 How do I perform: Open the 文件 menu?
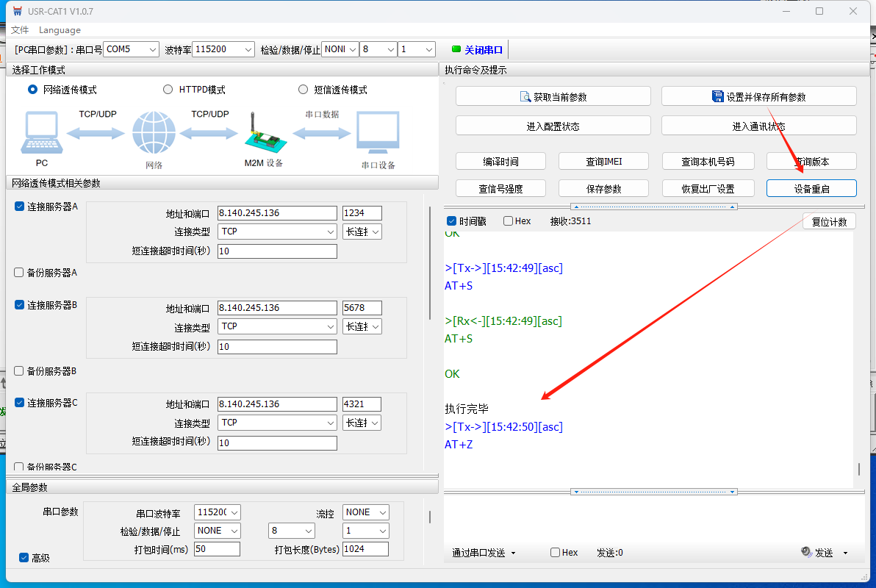[20, 30]
